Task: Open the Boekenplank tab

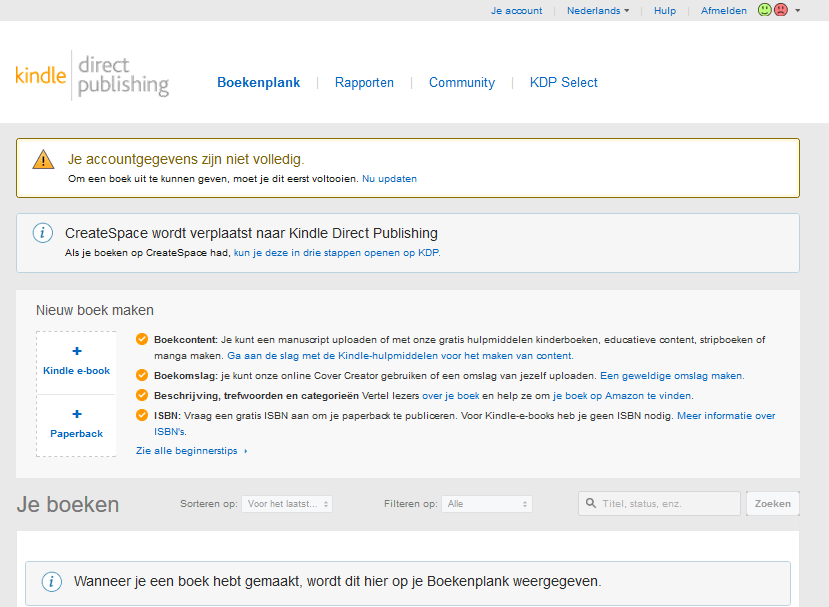Action: [259, 82]
